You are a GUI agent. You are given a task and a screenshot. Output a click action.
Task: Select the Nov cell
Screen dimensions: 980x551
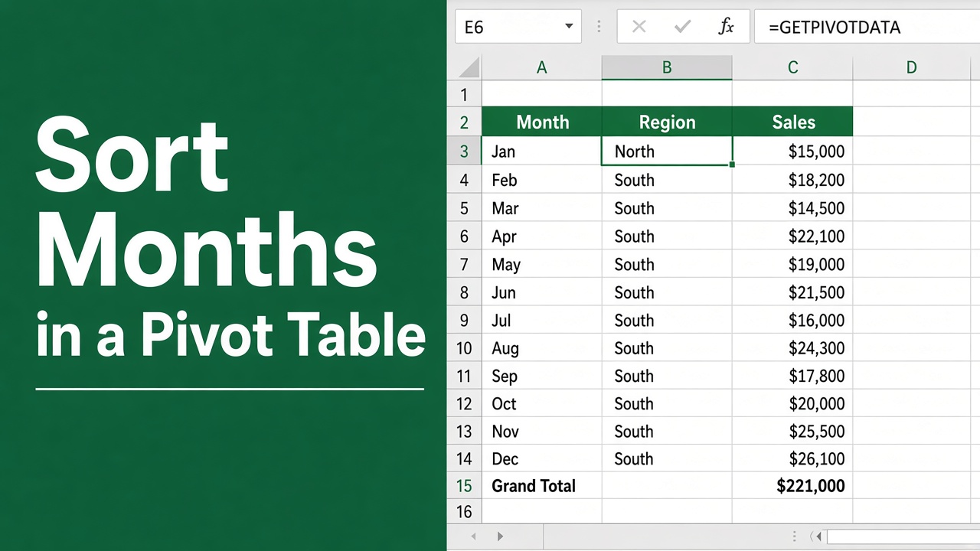click(541, 431)
